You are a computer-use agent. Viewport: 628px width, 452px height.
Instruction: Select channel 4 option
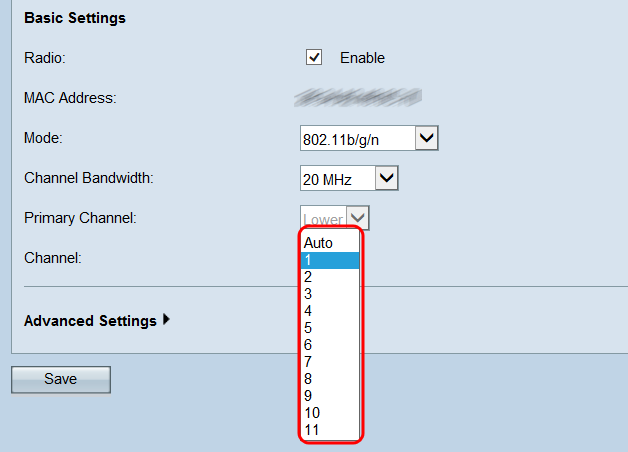[x=330, y=311]
